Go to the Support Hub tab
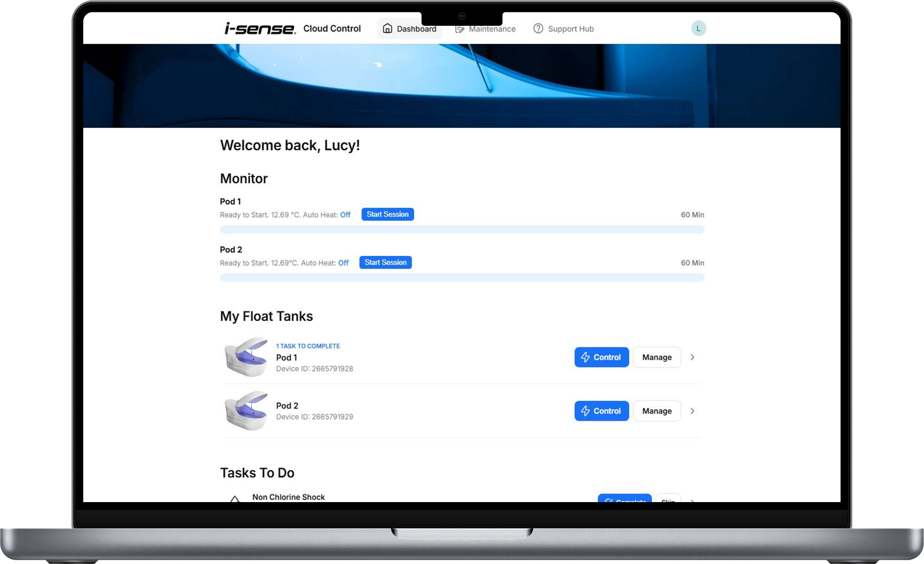 570,29
